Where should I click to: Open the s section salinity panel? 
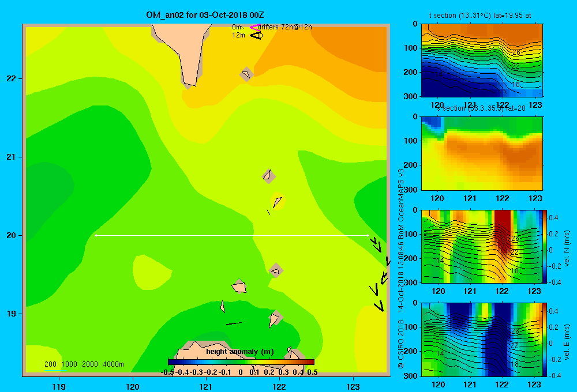pos(482,153)
